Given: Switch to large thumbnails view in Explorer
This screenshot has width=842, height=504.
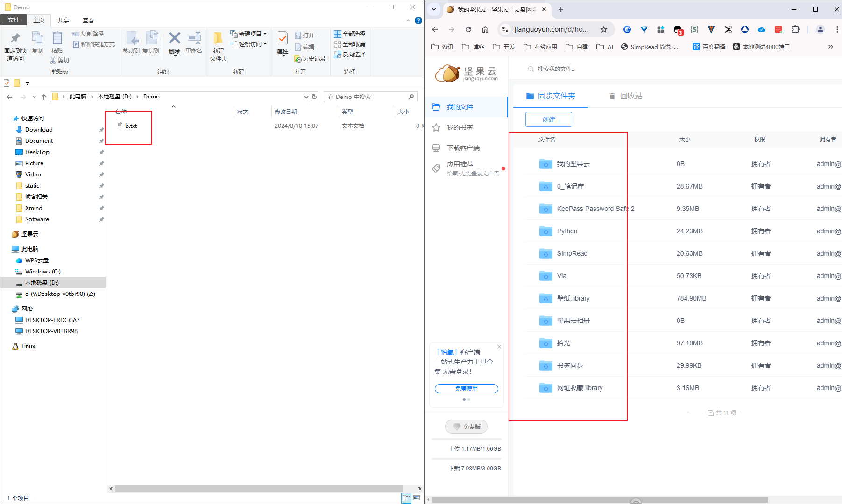Looking at the screenshot, I should pyautogui.click(x=417, y=498).
